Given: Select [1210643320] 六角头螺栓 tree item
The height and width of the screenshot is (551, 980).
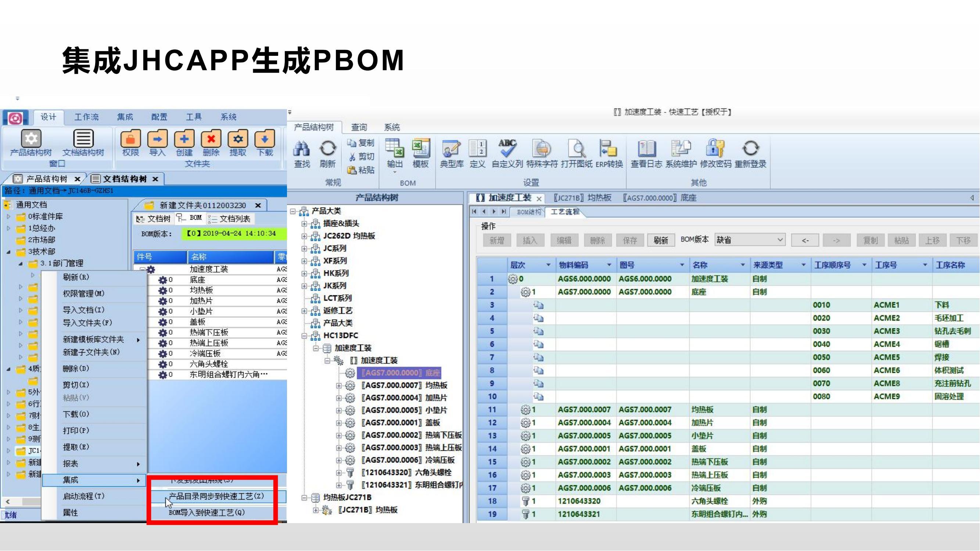Looking at the screenshot, I should tap(406, 473).
